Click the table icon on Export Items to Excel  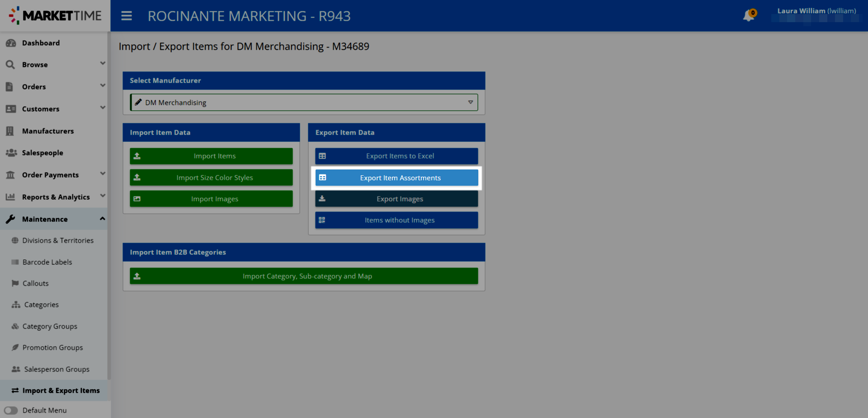322,156
